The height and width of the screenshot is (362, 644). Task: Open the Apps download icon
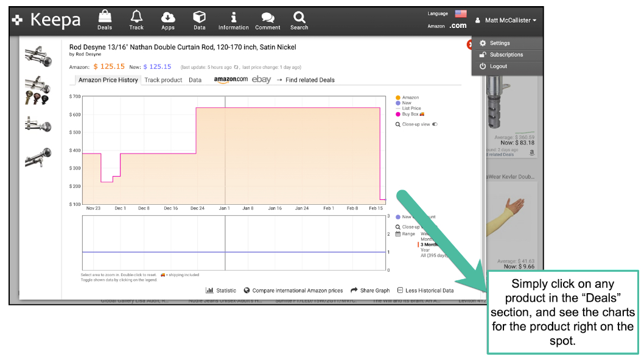click(x=167, y=20)
